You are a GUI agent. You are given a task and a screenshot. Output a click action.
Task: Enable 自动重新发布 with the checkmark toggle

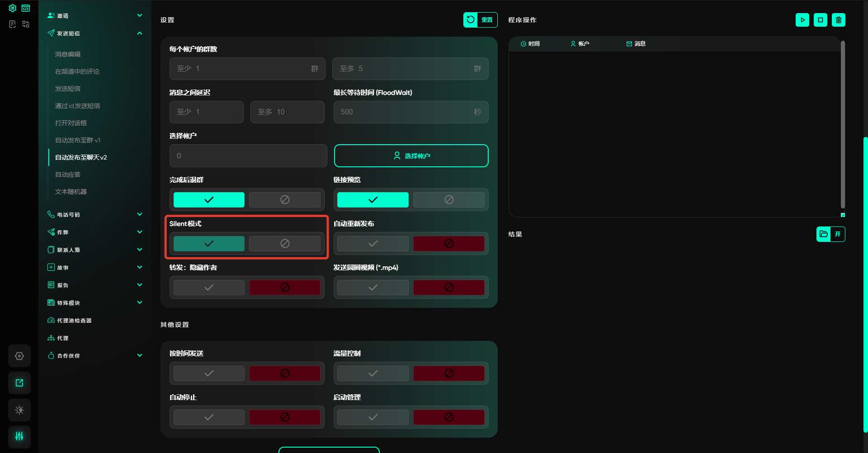[373, 244]
